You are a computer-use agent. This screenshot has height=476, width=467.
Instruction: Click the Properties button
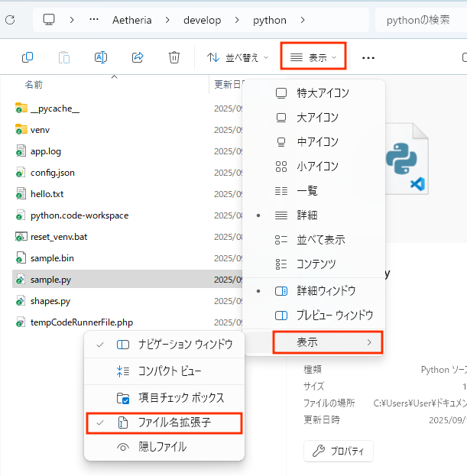339,451
